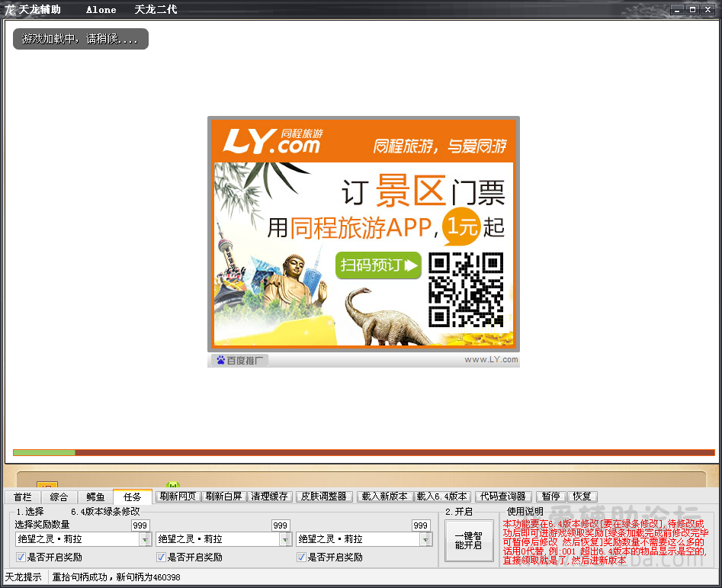
Task: Click the 重拾句柄成功 status bar message
Action: (x=116, y=577)
